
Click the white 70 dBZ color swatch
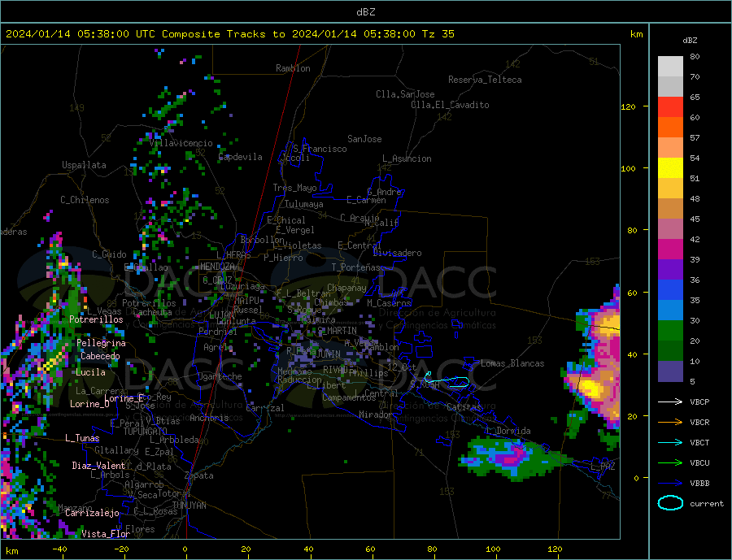pyautogui.click(x=670, y=67)
